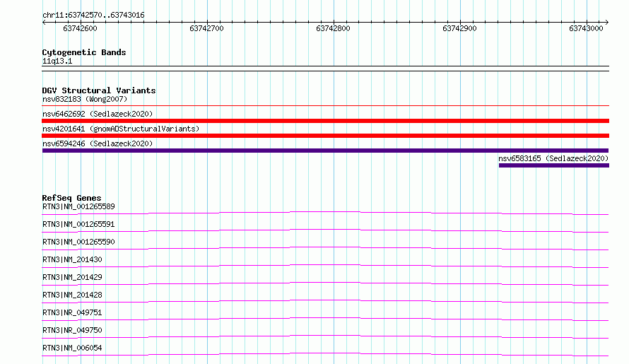The width and height of the screenshot is (629, 364).
Task: Open transcript RTN3|NM_201429
Action: pos(72,277)
